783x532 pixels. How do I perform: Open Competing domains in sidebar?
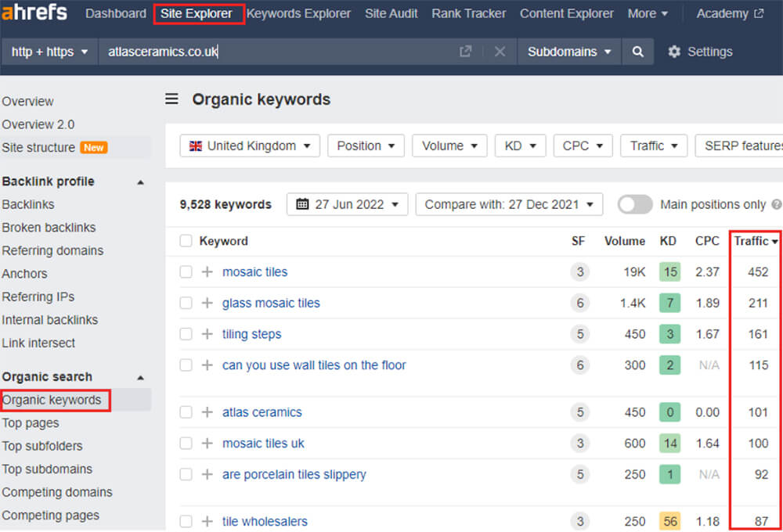click(57, 492)
